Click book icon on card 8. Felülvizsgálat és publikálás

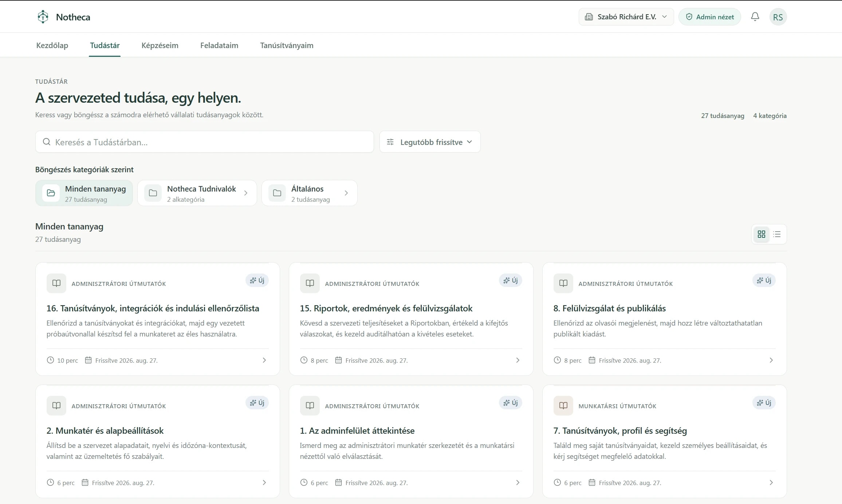(x=563, y=283)
